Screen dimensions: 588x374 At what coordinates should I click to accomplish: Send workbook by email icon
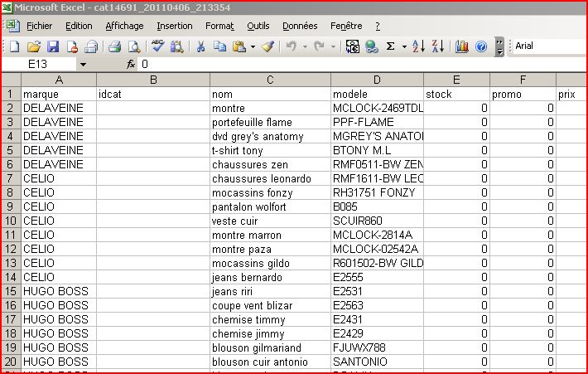click(91, 46)
